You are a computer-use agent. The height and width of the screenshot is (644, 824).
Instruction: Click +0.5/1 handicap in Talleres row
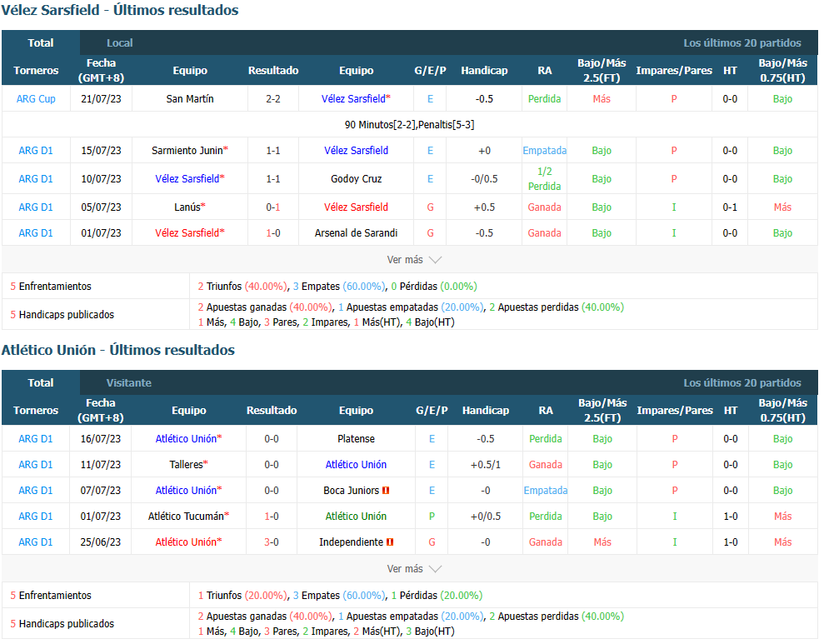coord(486,465)
